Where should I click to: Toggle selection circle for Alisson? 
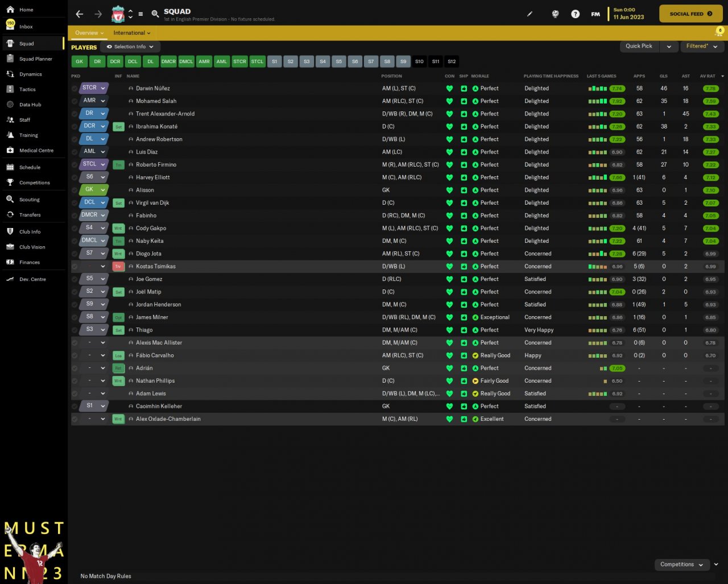click(75, 190)
